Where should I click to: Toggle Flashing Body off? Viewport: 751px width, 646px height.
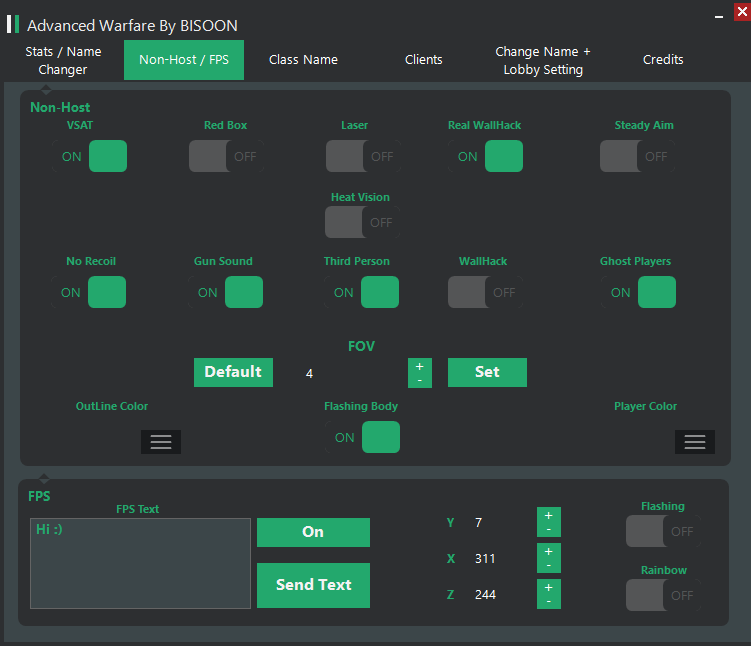363,437
